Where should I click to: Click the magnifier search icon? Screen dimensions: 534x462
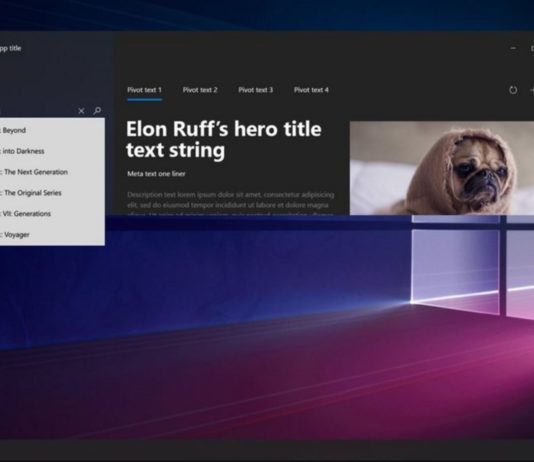coord(97,111)
